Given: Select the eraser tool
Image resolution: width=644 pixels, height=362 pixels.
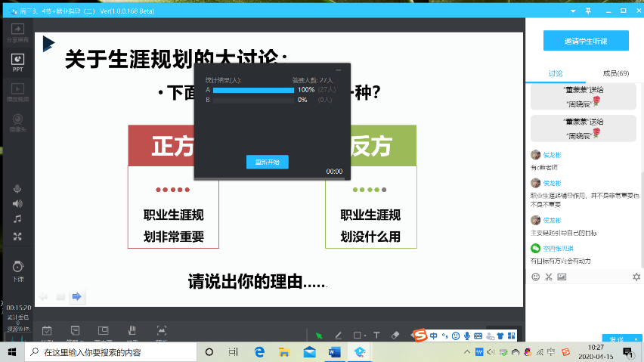Looking at the screenshot, I should [x=395, y=335].
